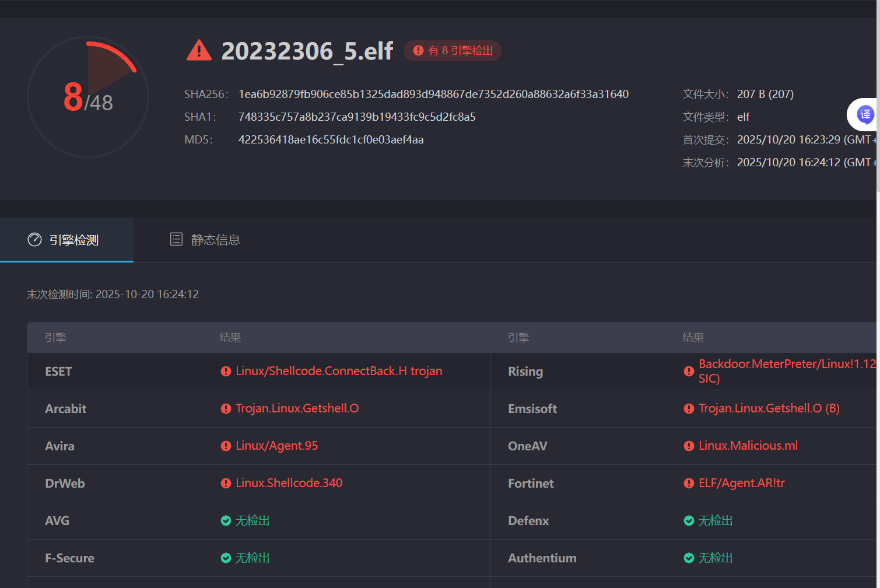The height and width of the screenshot is (588, 880).
Task: Click first submission time 16:23:29
Action: tap(807, 140)
